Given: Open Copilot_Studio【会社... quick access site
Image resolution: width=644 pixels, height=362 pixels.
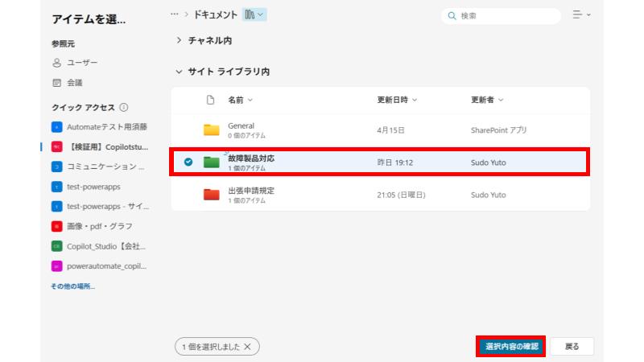Looking at the screenshot, I should pyautogui.click(x=98, y=246).
